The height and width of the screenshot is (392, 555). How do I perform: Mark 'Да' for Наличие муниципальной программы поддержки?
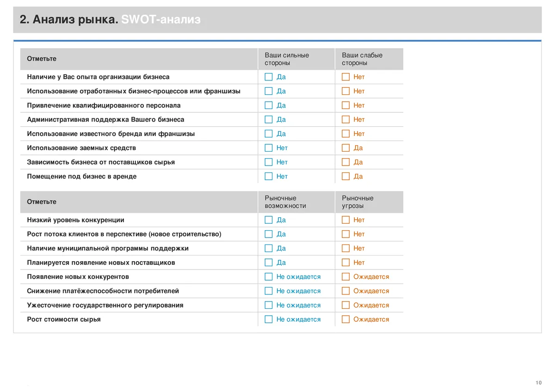click(x=269, y=248)
